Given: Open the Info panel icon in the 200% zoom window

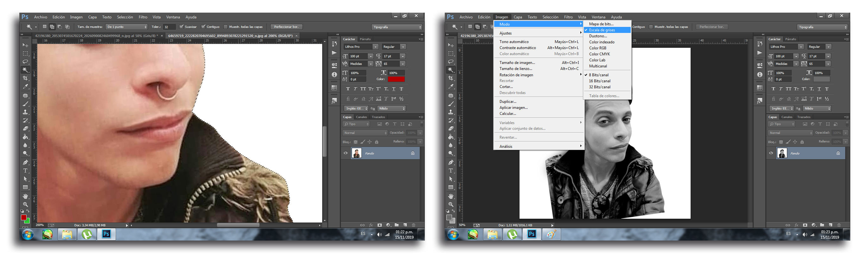Looking at the screenshot, I should pyautogui.click(x=334, y=75).
